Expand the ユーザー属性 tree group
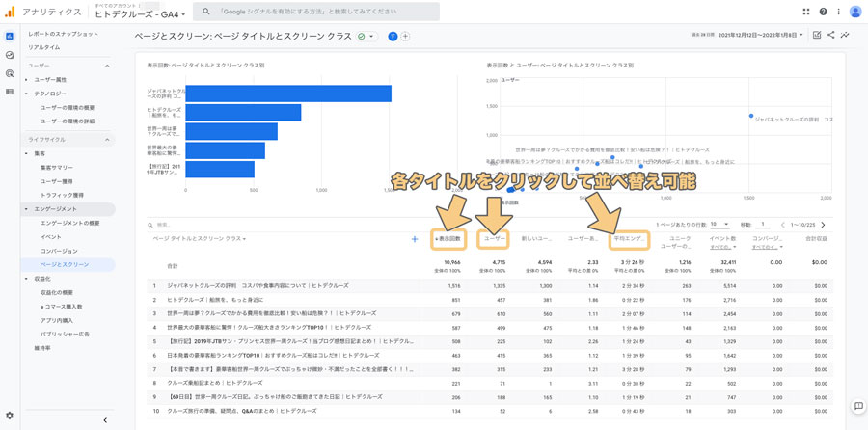Viewport: 868px width, 430px height. click(x=26, y=80)
